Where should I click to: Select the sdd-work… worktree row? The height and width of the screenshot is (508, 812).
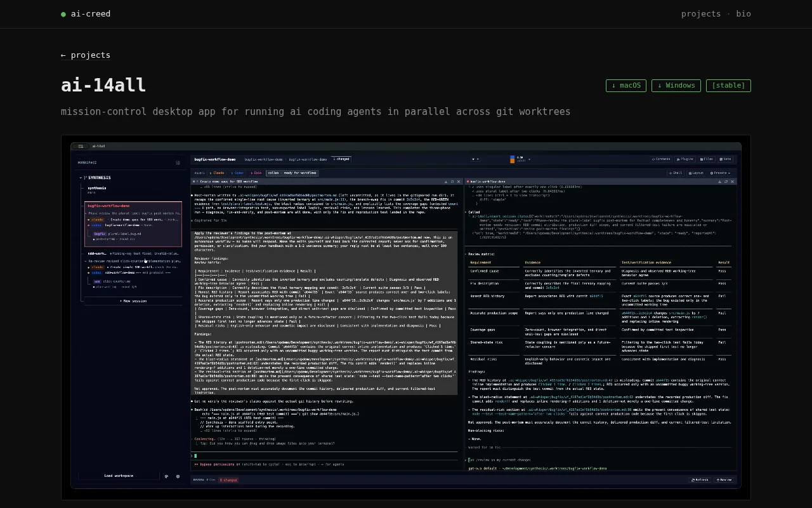pyautogui.click(x=132, y=253)
